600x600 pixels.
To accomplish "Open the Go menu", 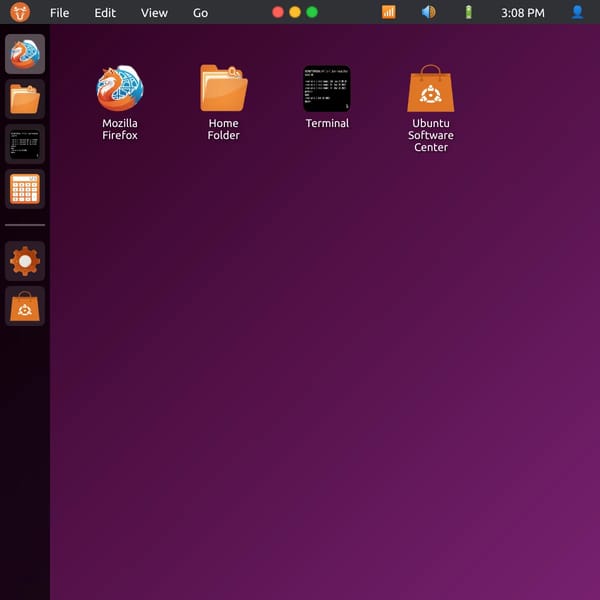I will 201,13.
